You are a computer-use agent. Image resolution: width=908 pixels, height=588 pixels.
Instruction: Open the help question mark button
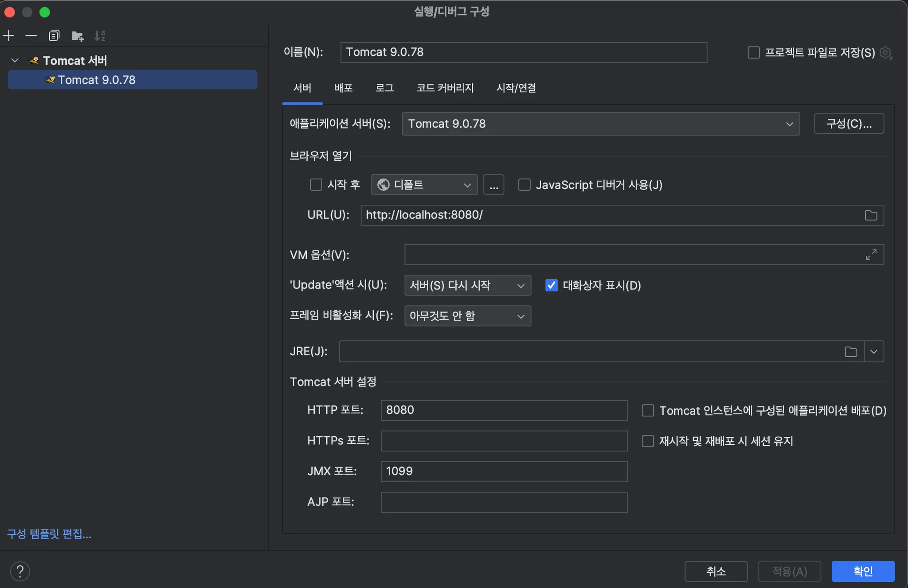coord(20,571)
